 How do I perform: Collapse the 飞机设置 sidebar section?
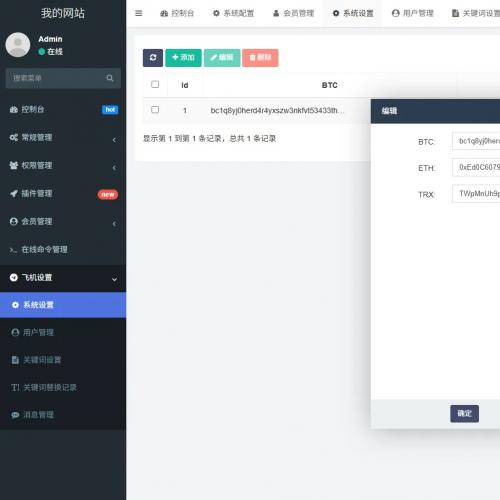(x=63, y=277)
